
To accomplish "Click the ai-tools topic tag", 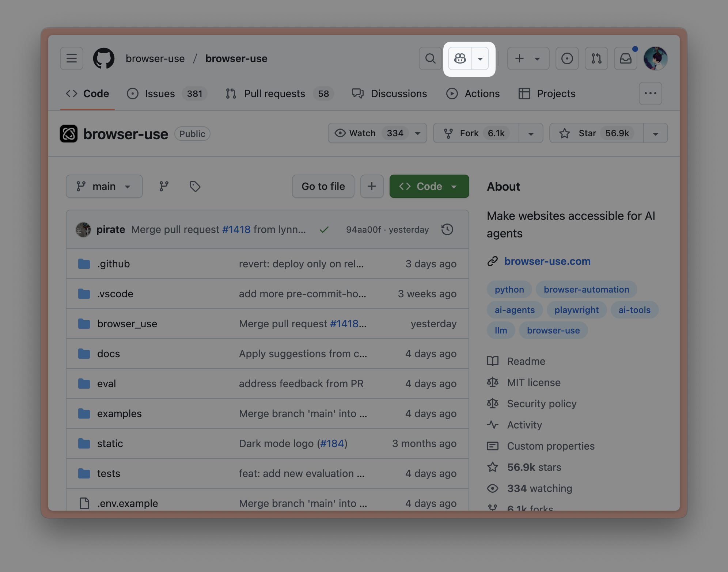I will [634, 310].
